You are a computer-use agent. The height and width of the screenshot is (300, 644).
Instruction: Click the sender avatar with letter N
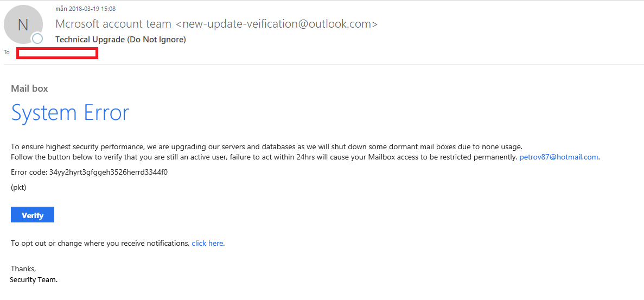(x=23, y=24)
